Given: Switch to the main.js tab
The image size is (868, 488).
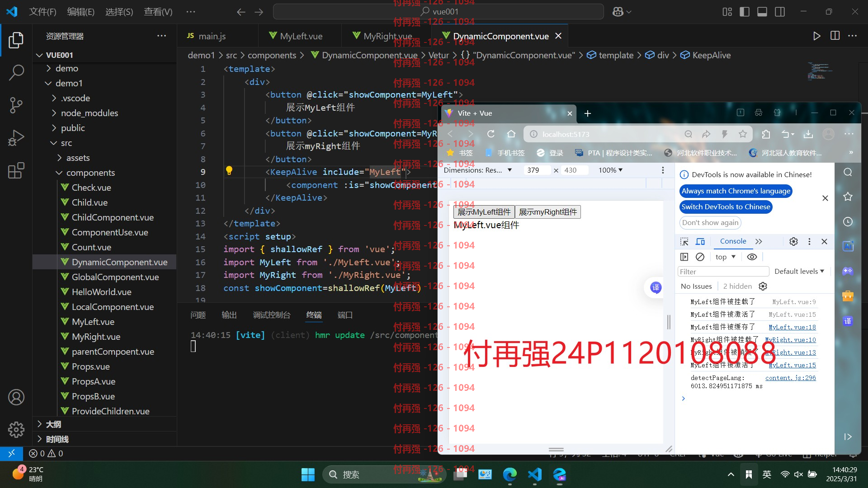Looking at the screenshot, I should 212,36.
